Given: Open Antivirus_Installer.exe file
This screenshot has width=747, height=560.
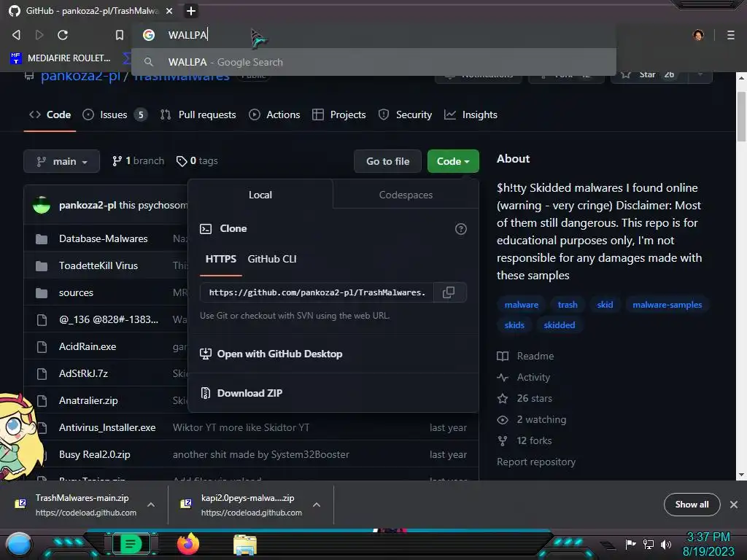Looking at the screenshot, I should (107, 427).
